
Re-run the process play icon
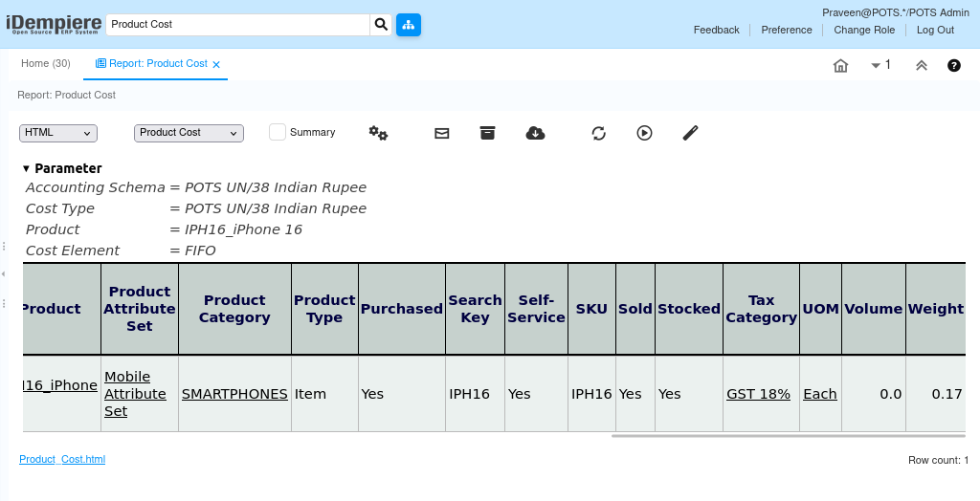tap(644, 133)
